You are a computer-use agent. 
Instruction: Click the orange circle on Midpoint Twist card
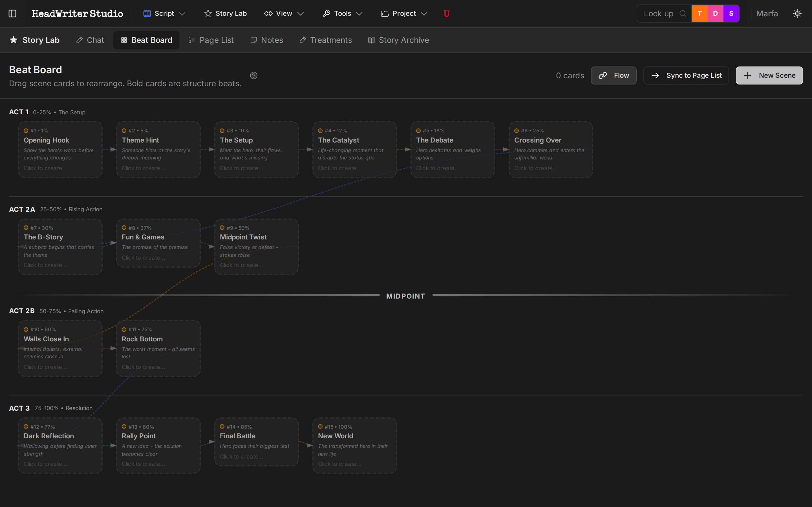pyautogui.click(x=222, y=228)
